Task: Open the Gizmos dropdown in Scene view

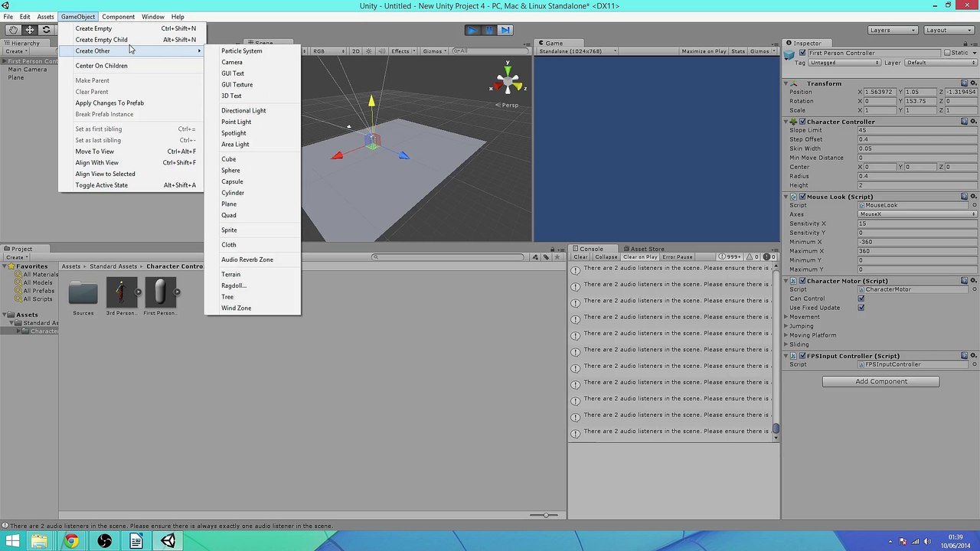Action: click(x=434, y=51)
